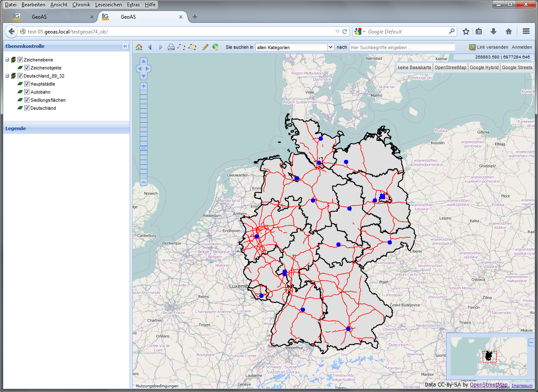Click the Anmelden login link

pyautogui.click(x=522, y=47)
